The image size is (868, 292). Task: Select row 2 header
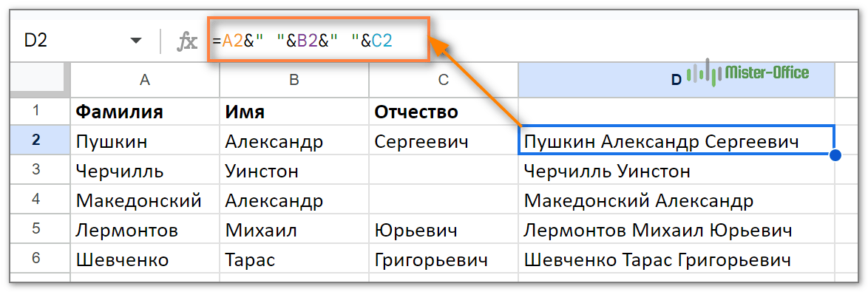36,140
